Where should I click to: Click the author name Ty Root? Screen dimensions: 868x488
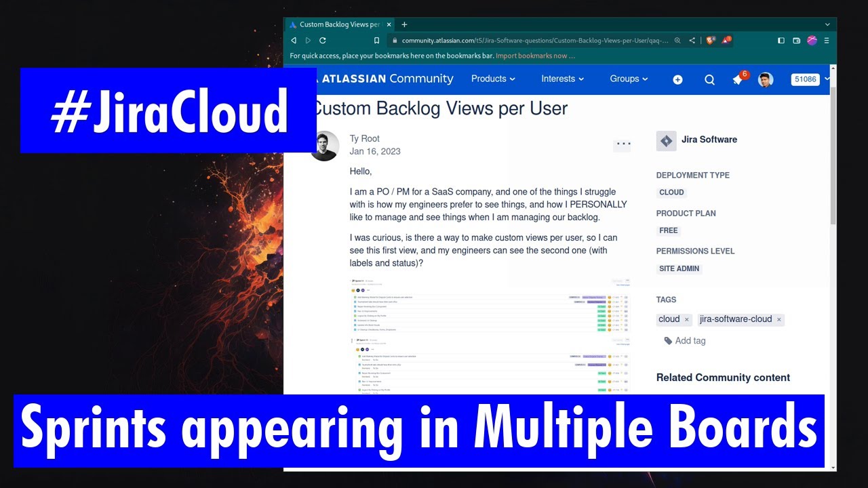(x=364, y=138)
